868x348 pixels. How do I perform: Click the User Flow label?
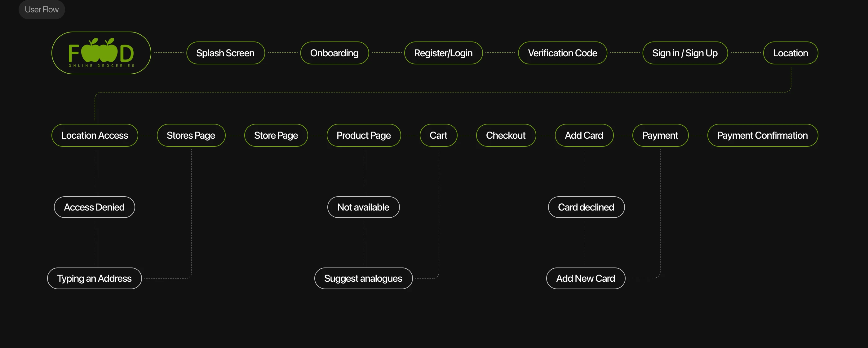[42, 9]
